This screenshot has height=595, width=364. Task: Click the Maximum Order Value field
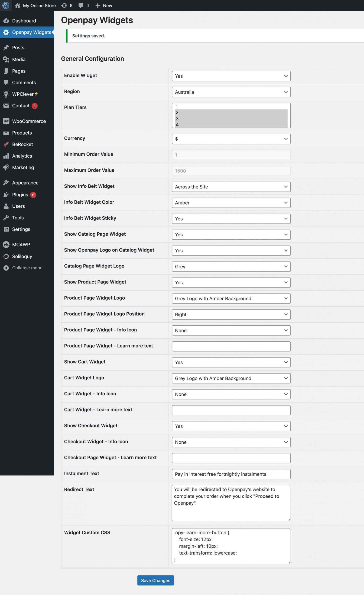coord(231,171)
